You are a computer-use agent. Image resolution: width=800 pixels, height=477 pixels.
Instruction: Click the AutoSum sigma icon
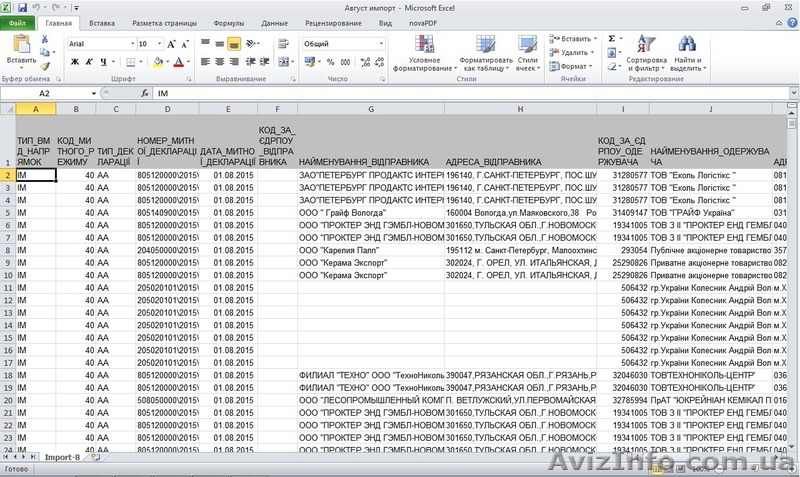click(612, 39)
